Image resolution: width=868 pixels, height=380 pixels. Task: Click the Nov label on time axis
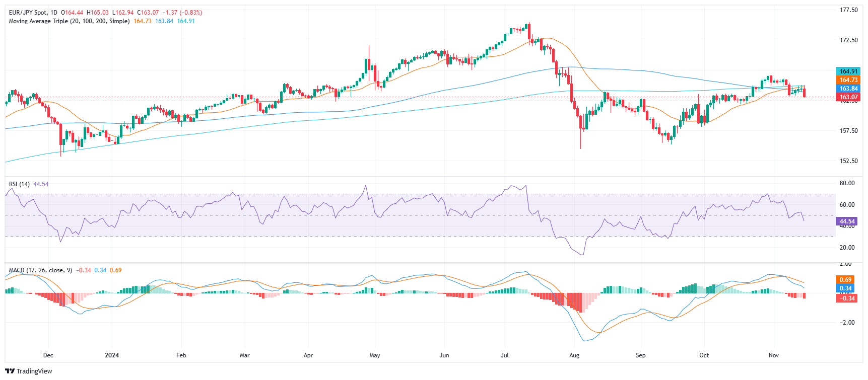point(774,355)
